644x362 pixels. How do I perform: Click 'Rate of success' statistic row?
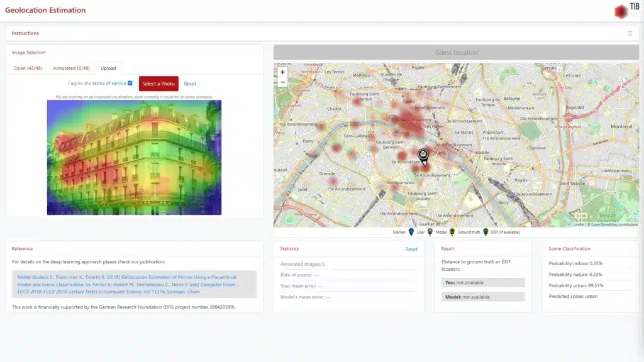pos(348,275)
